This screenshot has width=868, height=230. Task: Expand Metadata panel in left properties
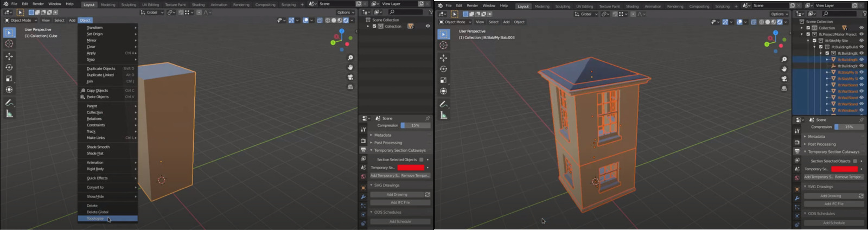382,135
